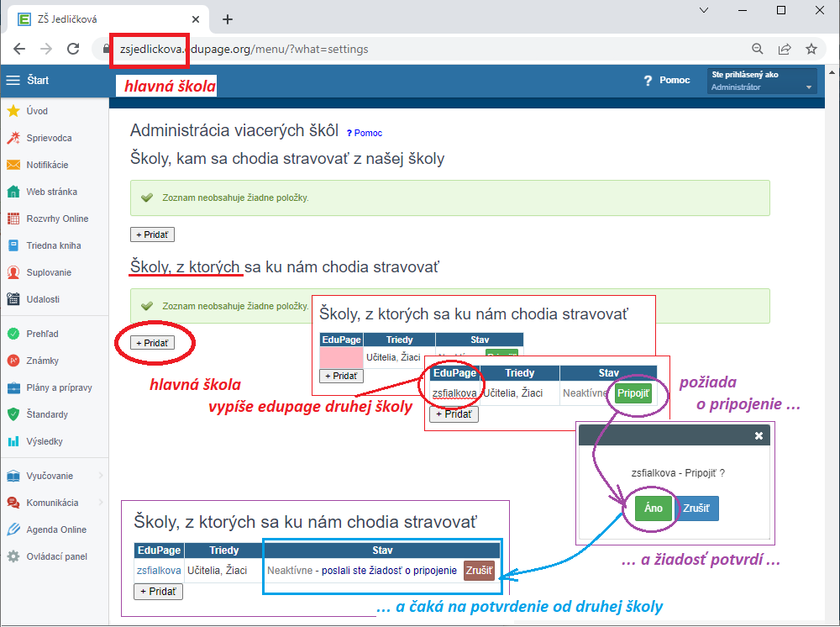This screenshot has width=840, height=627.
Task: Click the brown Zrušiť button in the Stav column
Action: tap(479, 571)
